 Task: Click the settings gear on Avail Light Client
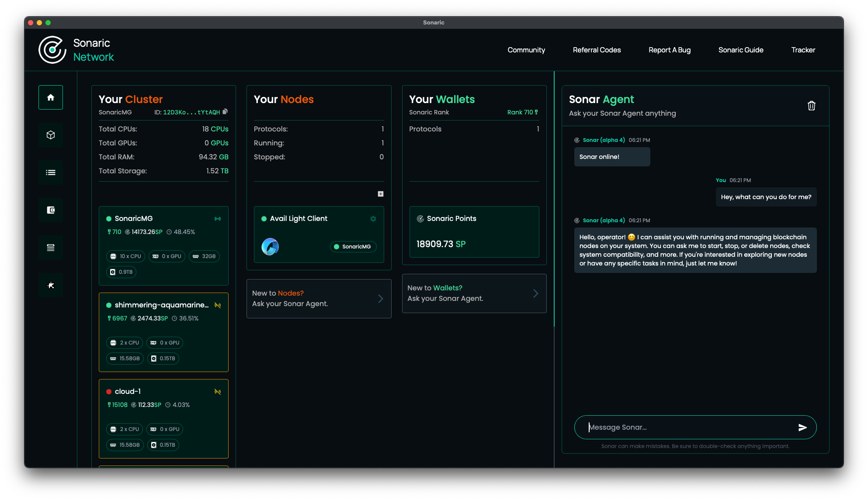point(373,218)
